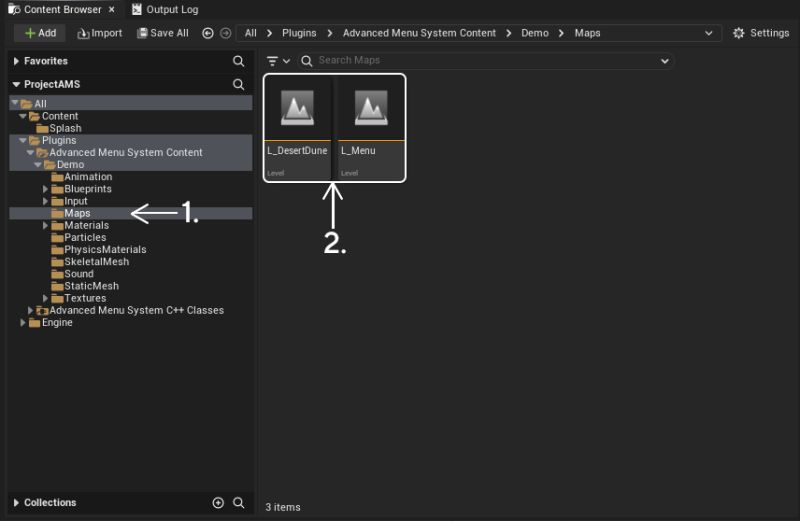This screenshot has width=800, height=521.
Task: Expand the Collections section
Action: pos(16,503)
